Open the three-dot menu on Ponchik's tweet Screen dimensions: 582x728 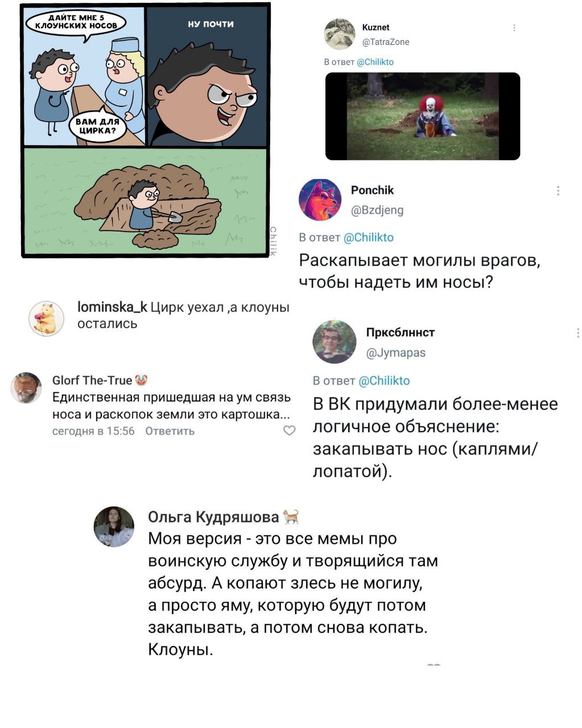[558, 191]
